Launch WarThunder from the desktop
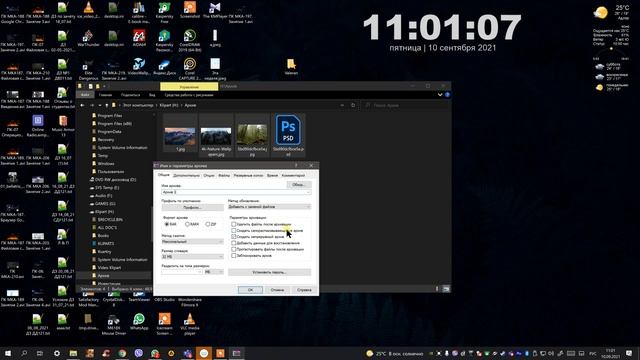The width and height of the screenshot is (640, 360). [88, 38]
